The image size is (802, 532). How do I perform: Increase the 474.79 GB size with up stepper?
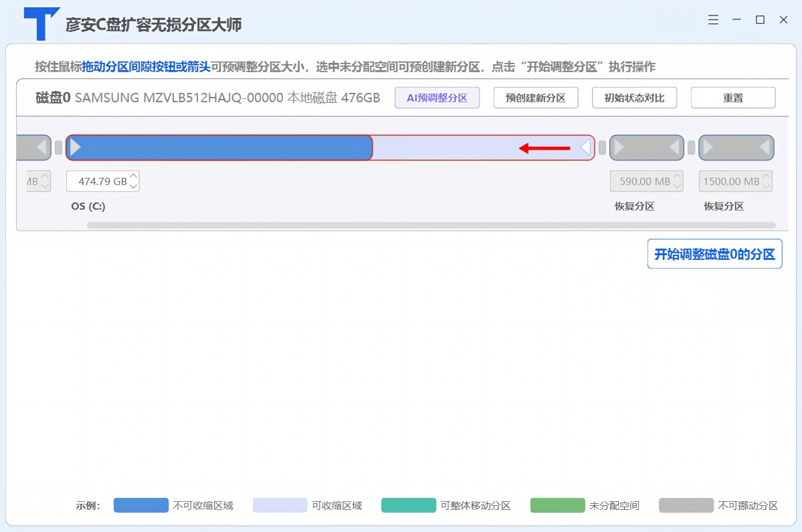coord(134,176)
